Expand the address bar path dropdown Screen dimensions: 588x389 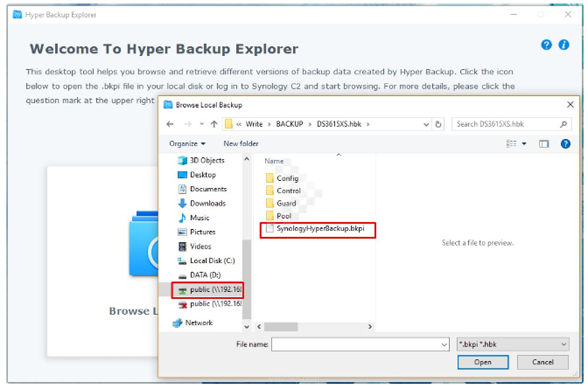point(427,124)
